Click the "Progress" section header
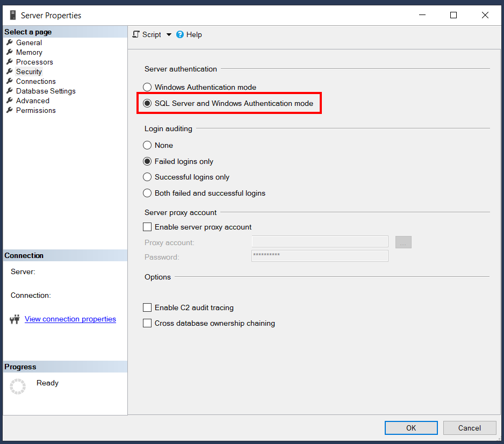The image size is (504, 444). point(20,367)
